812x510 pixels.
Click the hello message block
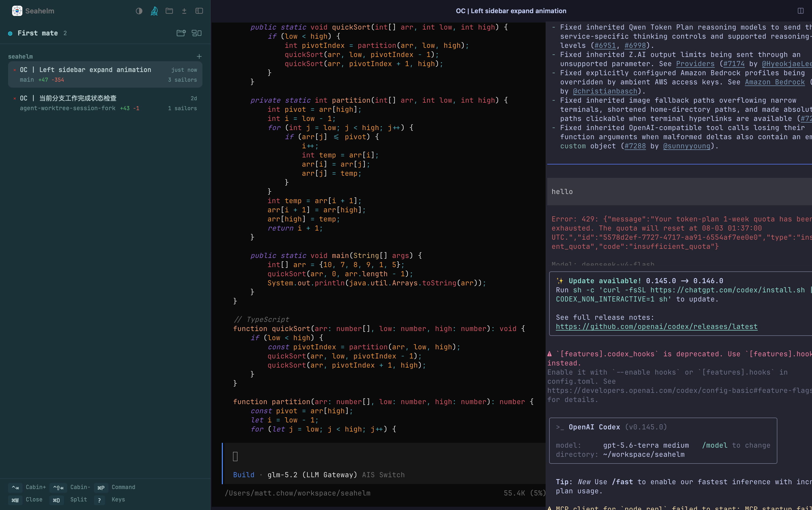tap(680, 192)
